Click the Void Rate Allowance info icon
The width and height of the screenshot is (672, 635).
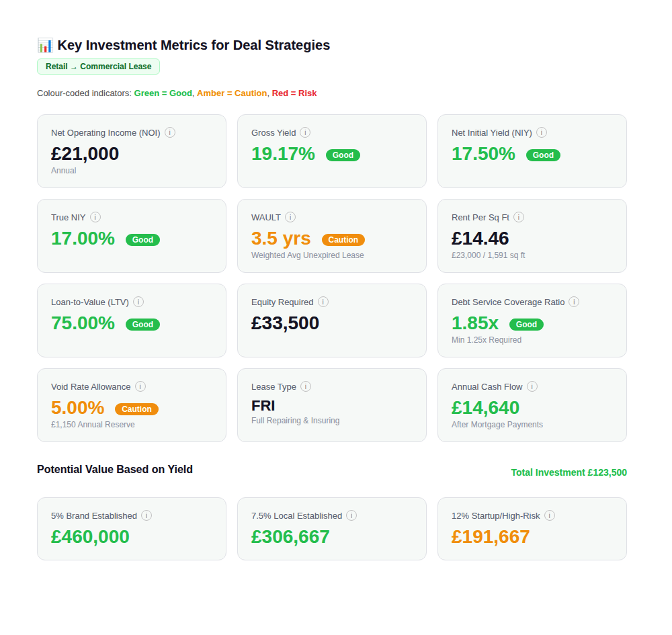(140, 386)
